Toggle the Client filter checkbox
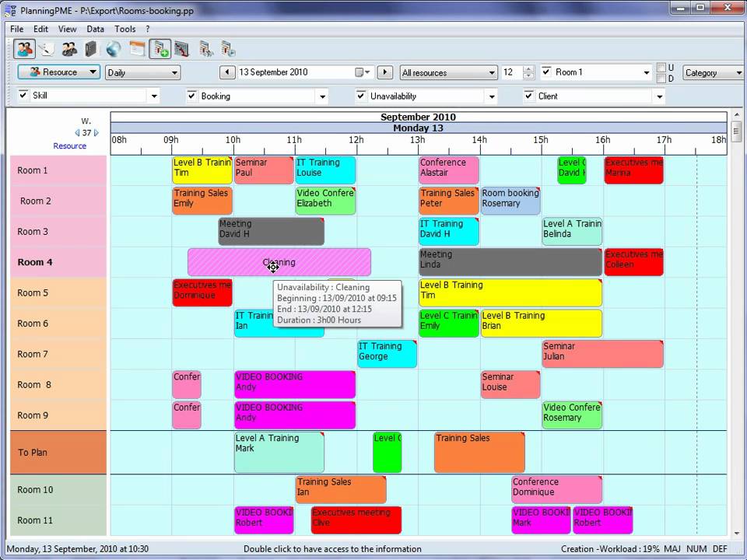Viewport: 747px width, 560px height. point(529,95)
